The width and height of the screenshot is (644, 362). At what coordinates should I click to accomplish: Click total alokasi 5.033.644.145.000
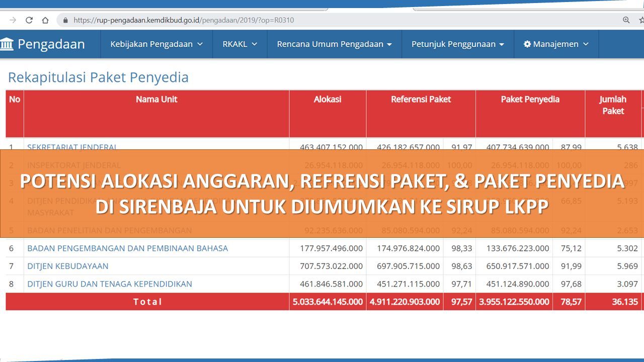328,302
